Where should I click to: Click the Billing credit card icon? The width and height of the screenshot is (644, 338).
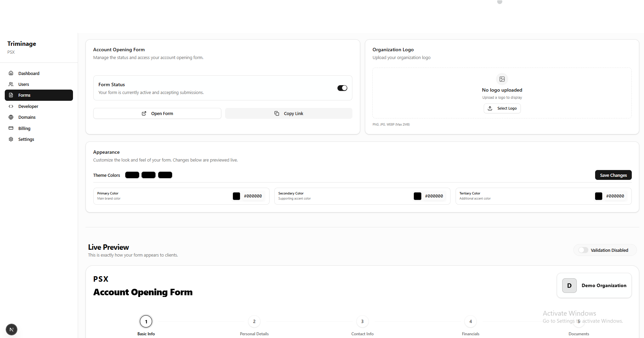[11, 128]
